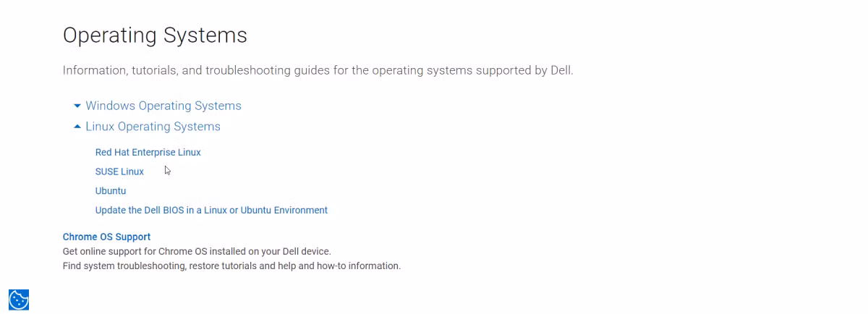Go to the Ubuntu support link
Screen dimensions: 868x314
pyautogui.click(x=111, y=191)
